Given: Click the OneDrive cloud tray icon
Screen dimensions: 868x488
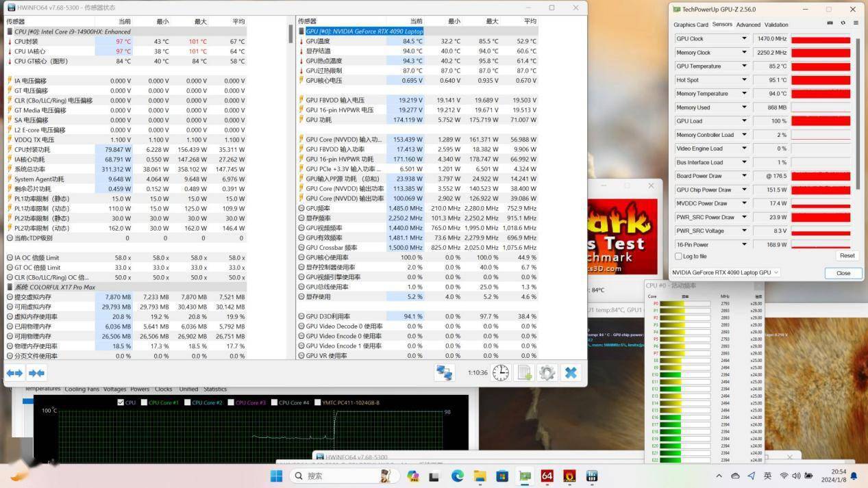Looking at the screenshot, I should click(x=735, y=476).
